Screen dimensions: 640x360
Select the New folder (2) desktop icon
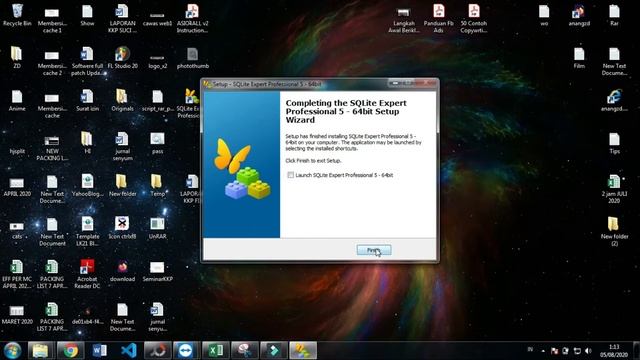pos(614,231)
